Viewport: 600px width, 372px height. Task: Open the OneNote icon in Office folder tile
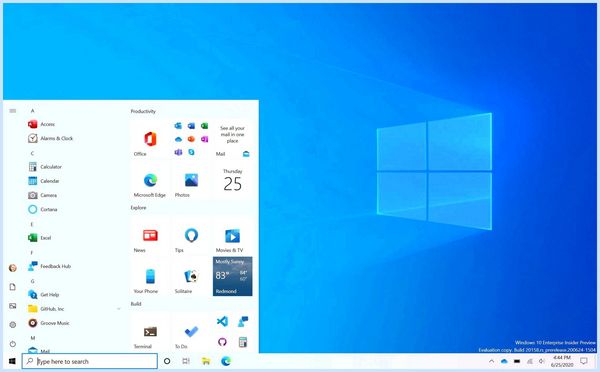204,139
